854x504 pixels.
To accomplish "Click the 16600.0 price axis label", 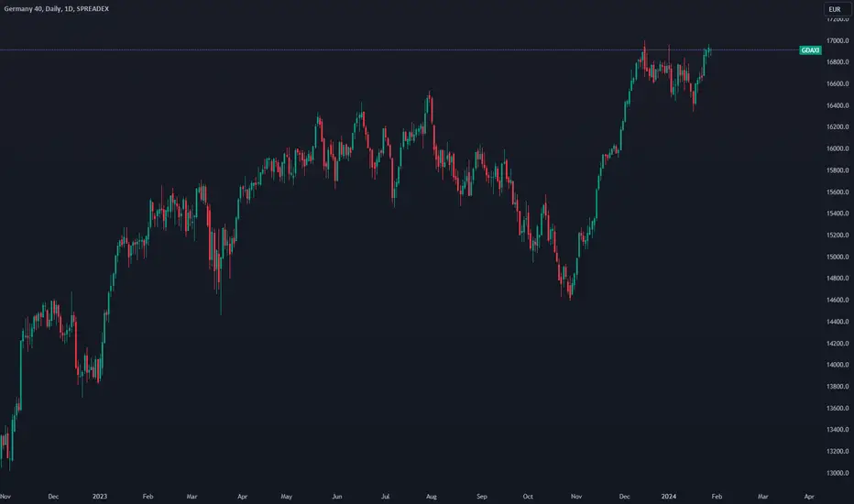I will 838,84.
